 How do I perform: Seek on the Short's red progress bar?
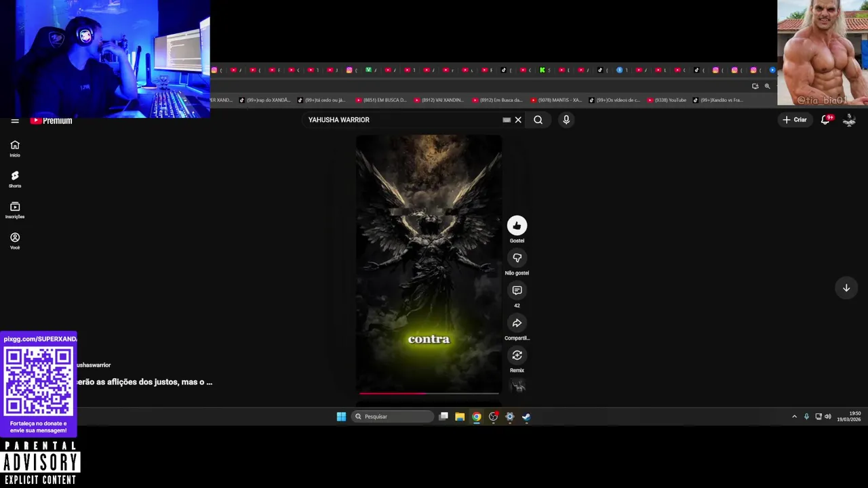429,393
